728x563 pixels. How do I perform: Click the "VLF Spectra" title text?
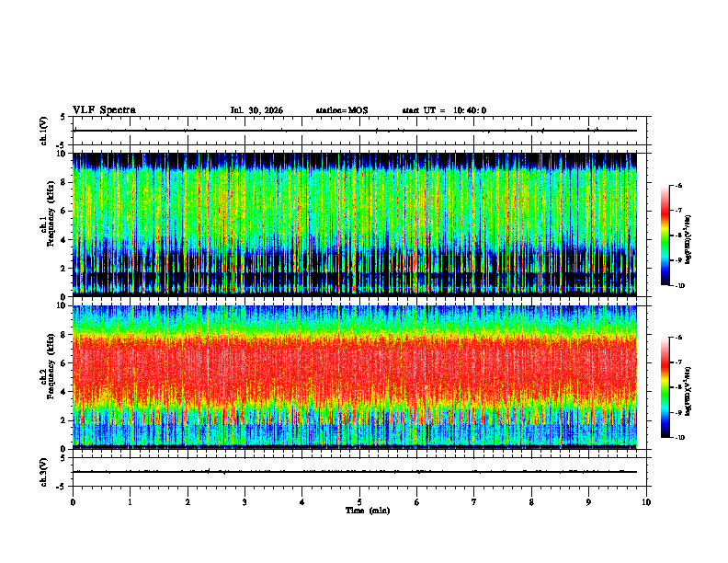104,110
